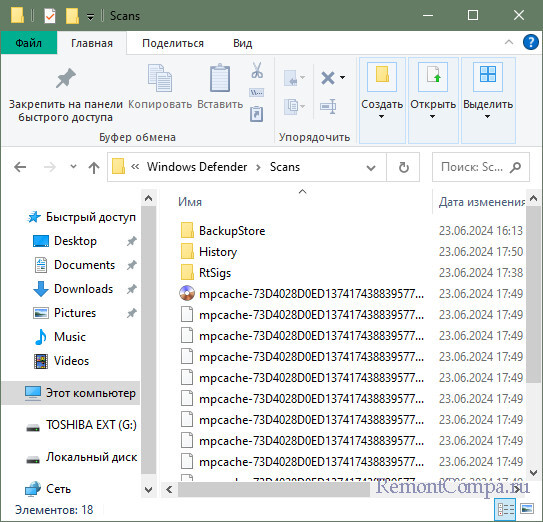
Task: Click the navigation pane scrollbar down arrow
Action: (149, 490)
